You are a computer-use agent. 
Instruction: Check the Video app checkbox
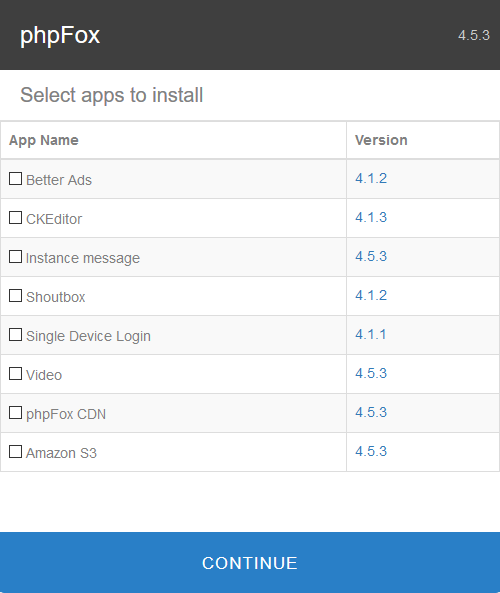(x=15, y=373)
